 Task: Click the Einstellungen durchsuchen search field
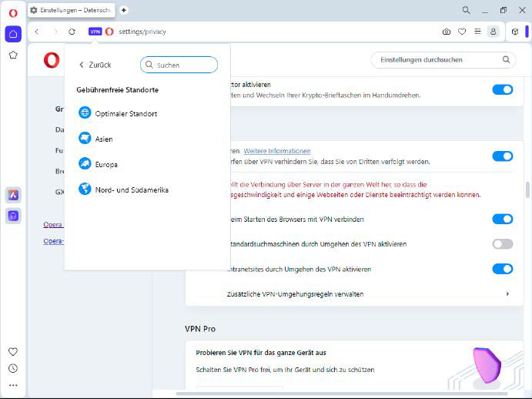click(x=443, y=60)
